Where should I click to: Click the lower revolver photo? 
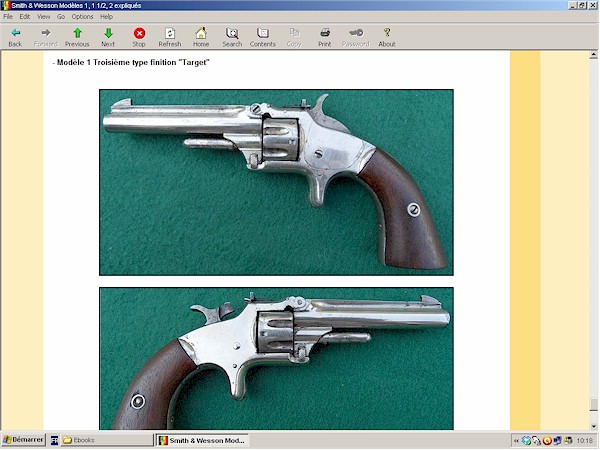point(276,359)
